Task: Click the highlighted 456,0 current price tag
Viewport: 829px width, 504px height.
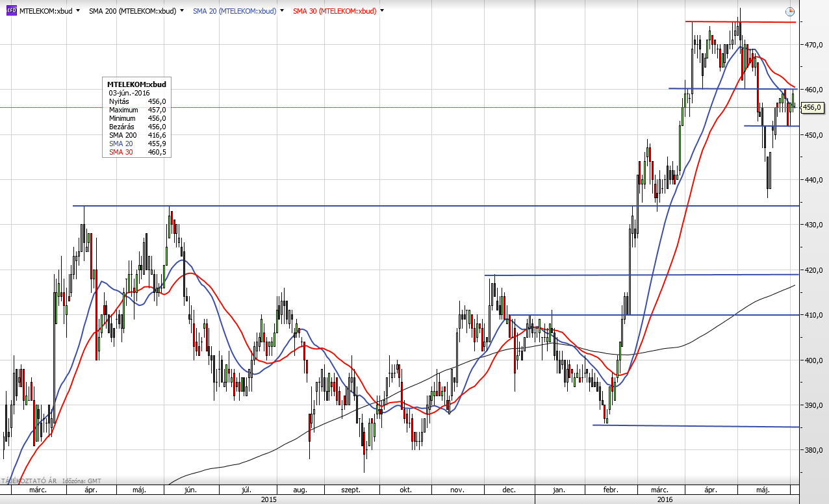Action: tap(814, 107)
